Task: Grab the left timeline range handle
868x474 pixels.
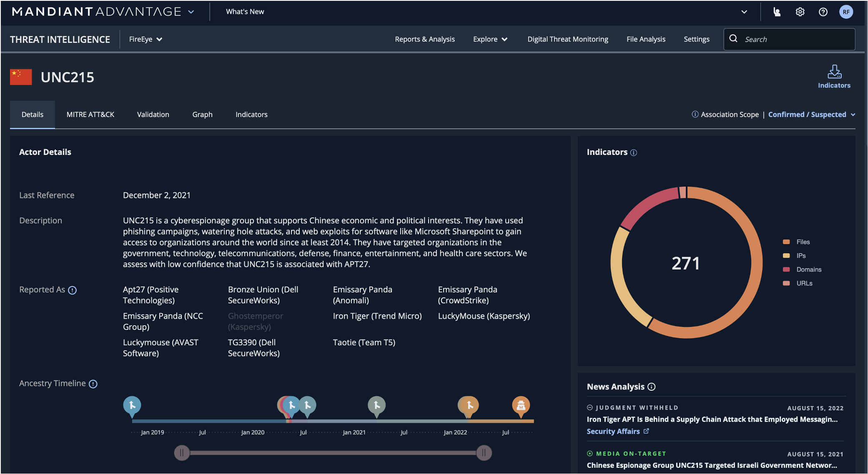Action: (x=182, y=453)
